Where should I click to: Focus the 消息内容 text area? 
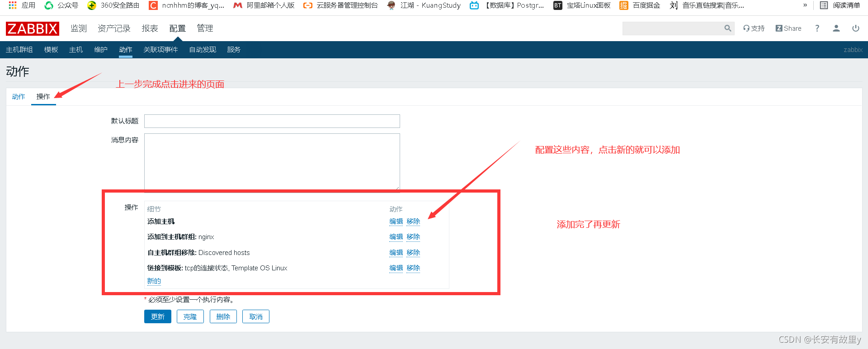[272, 162]
